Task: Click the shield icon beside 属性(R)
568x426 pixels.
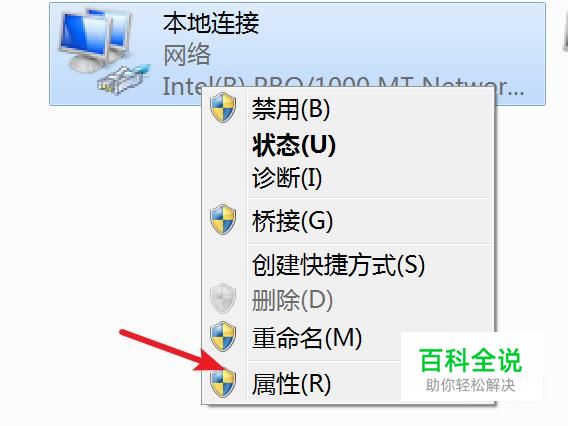Action: 223,382
